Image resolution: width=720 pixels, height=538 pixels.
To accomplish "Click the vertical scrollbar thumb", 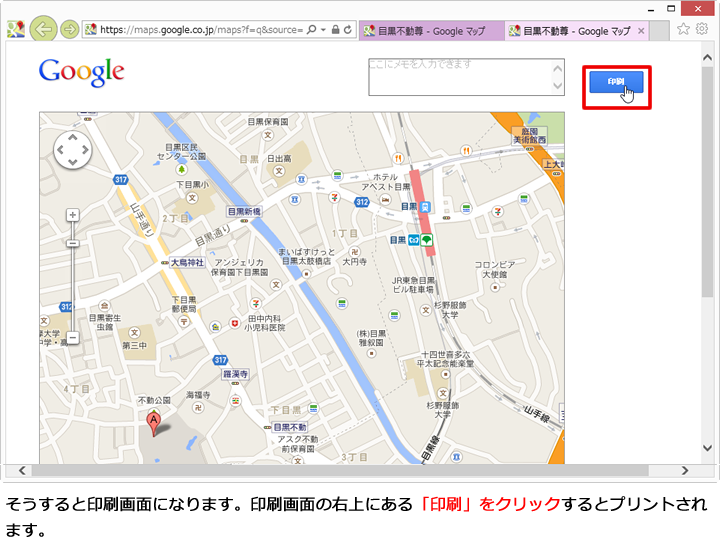I will (707, 182).
